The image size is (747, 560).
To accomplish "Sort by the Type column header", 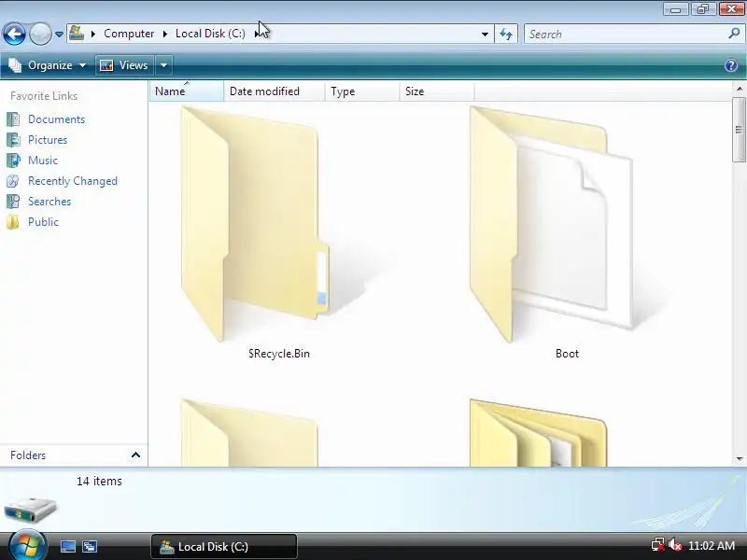I will coord(362,91).
